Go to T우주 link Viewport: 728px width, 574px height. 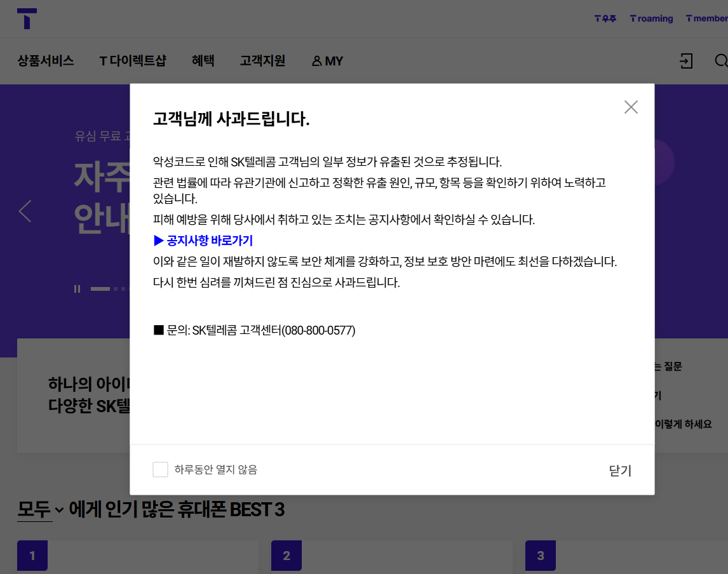click(605, 18)
